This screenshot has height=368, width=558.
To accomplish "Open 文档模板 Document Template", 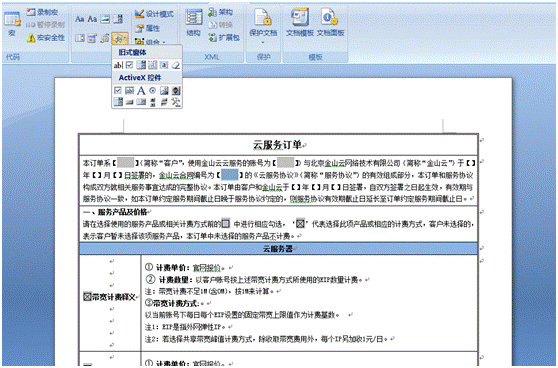I will tap(300, 22).
